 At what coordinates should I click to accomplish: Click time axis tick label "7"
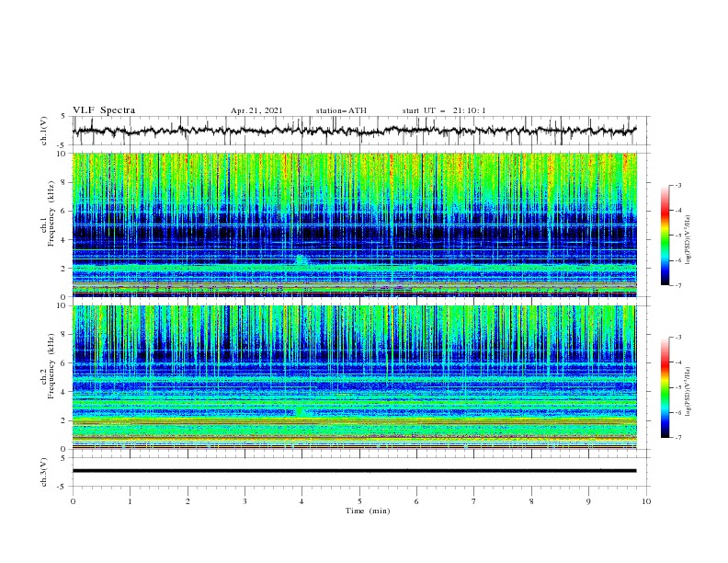[474, 501]
